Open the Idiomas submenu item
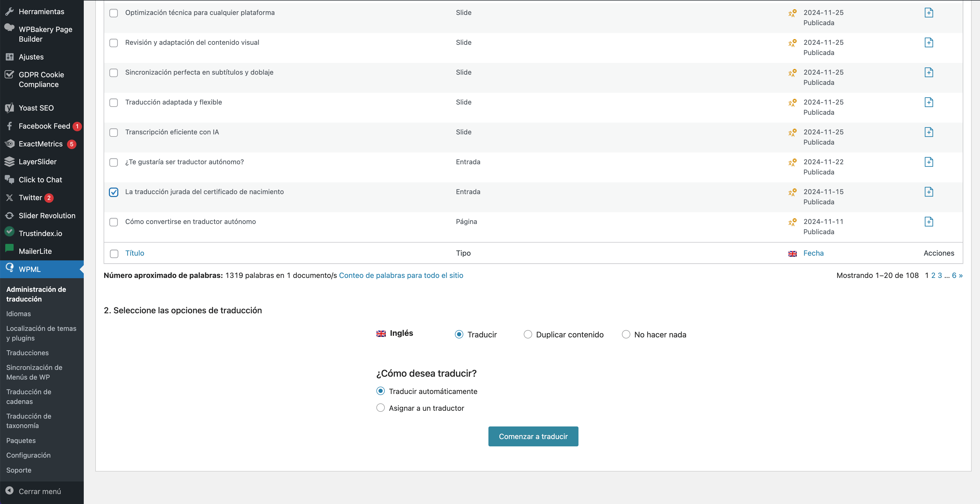Screen dimensions: 980x504 (18, 314)
